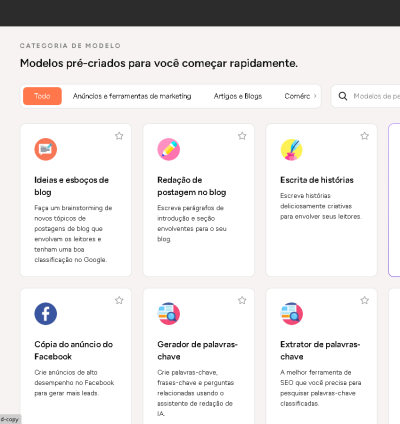Image resolution: width=400 pixels, height=424 pixels.
Task: Open the blog ideas orange icon
Action: tap(46, 149)
